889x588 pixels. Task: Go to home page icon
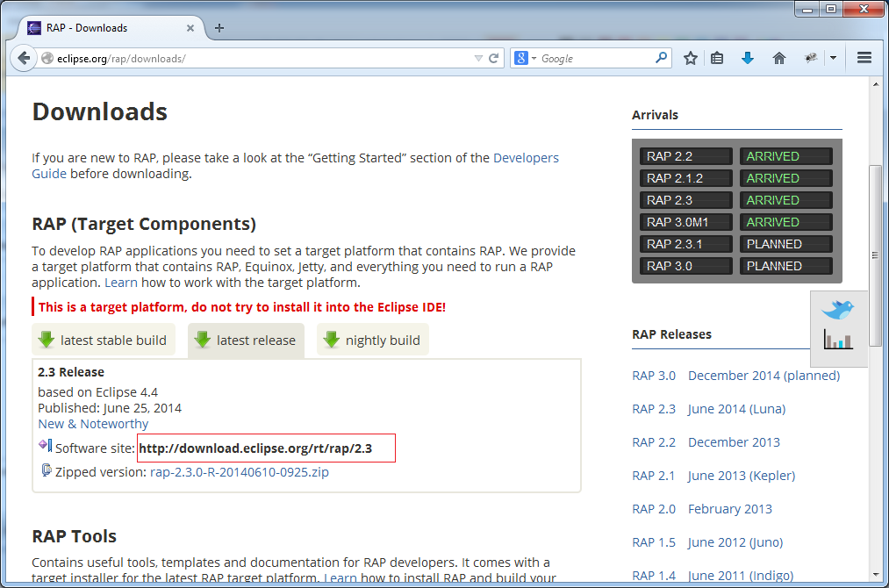pyautogui.click(x=779, y=58)
